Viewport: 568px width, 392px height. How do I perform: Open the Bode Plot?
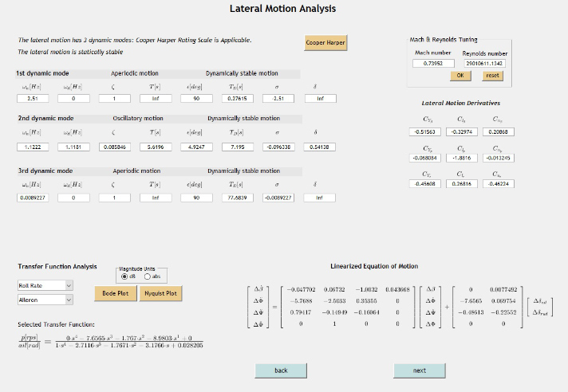(115, 293)
